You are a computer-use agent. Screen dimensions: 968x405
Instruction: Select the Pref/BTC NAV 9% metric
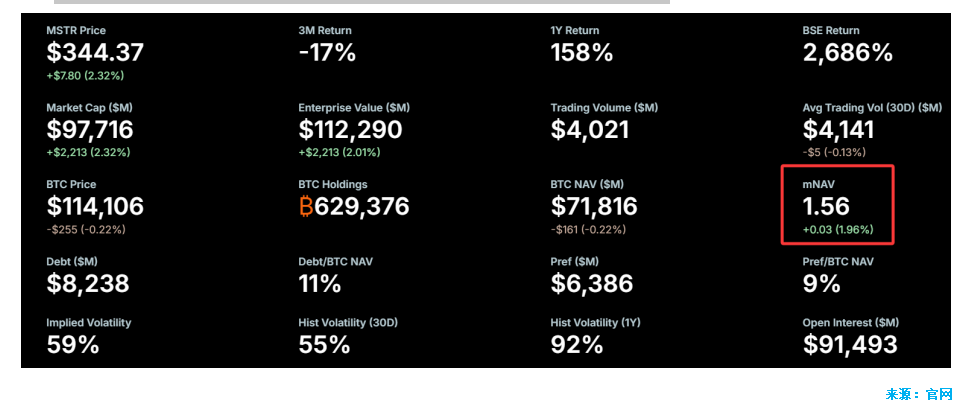pos(822,284)
